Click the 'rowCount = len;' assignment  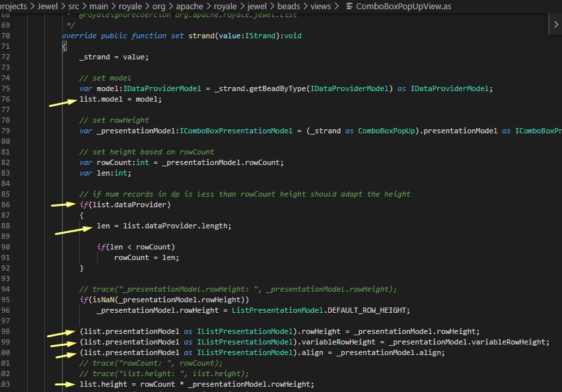(147, 257)
